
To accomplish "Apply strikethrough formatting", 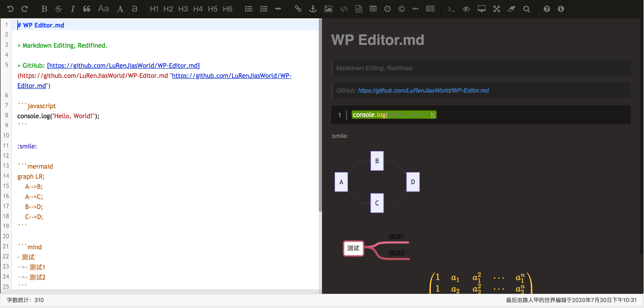I will coord(58,9).
